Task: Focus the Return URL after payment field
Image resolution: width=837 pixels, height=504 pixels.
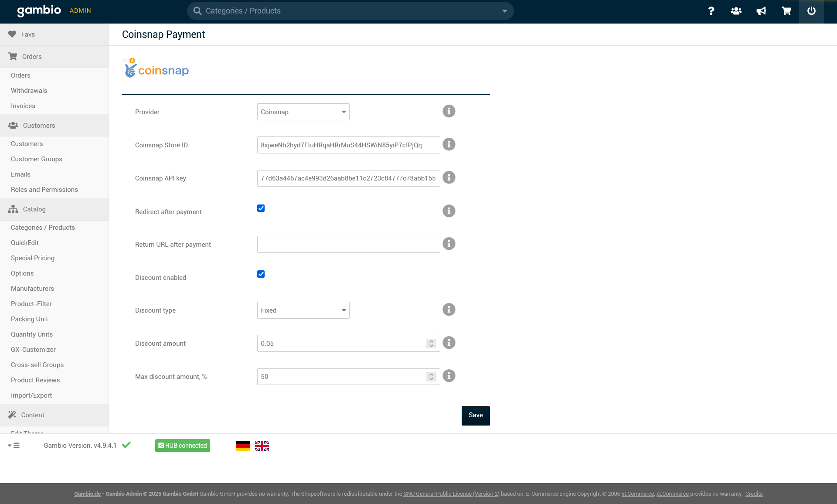Action: click(348, 245)
